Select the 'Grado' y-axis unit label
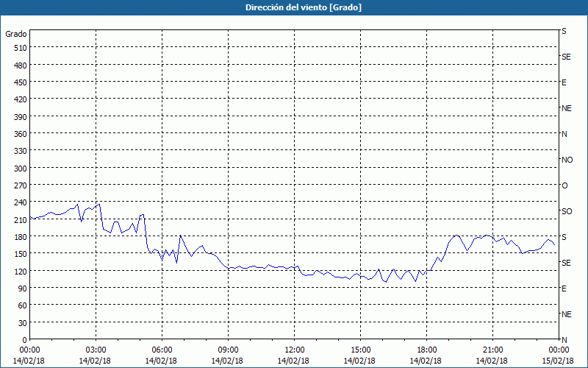588x368 pixels. point(16,34)
